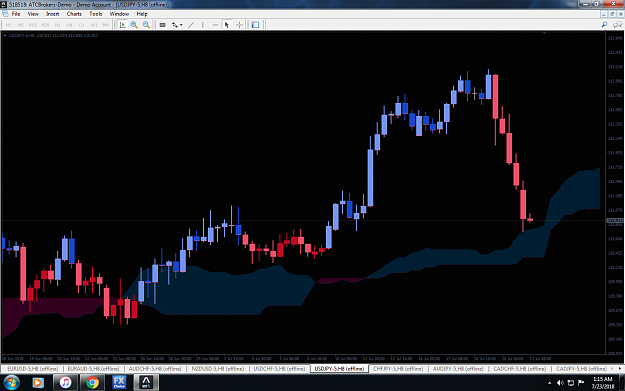625x391 pixels.
Task: Open the View menu
Action: point(33,14)
